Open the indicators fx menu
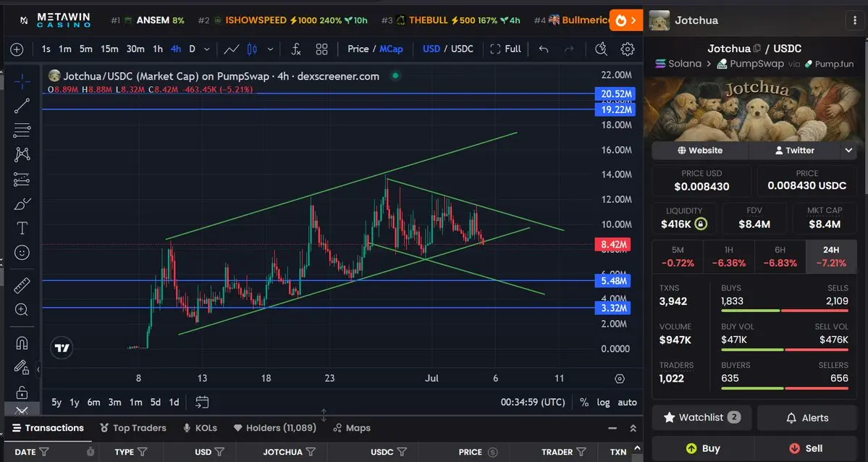 pos(296,49)
